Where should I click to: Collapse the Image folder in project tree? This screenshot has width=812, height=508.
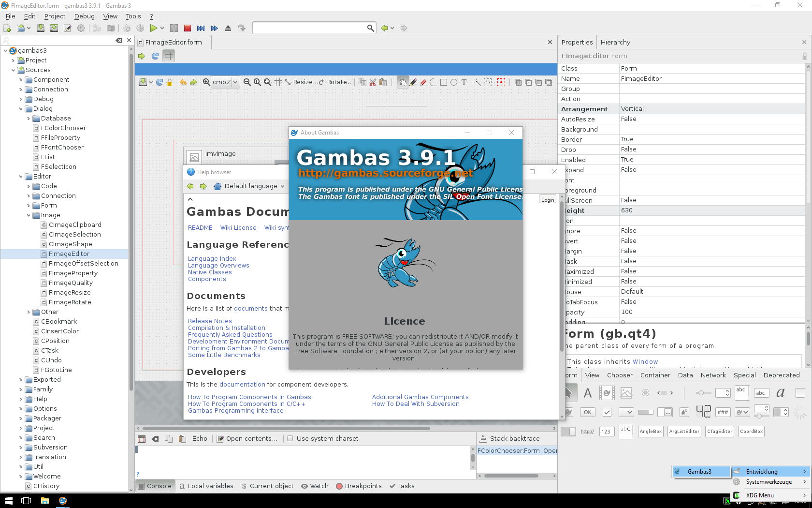(x=29, y=215)
